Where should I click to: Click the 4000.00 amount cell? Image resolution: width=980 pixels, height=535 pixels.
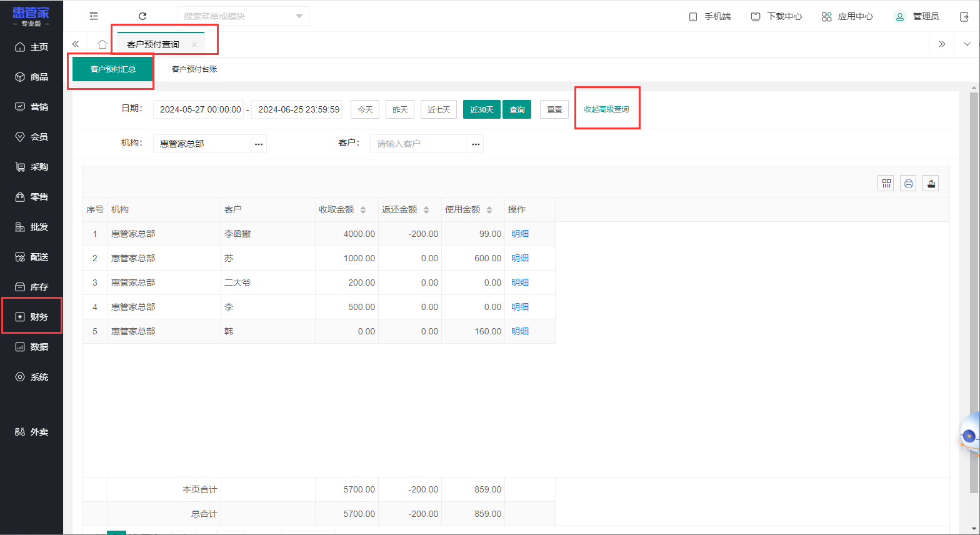pyautogui.click(x=347, y=234)
